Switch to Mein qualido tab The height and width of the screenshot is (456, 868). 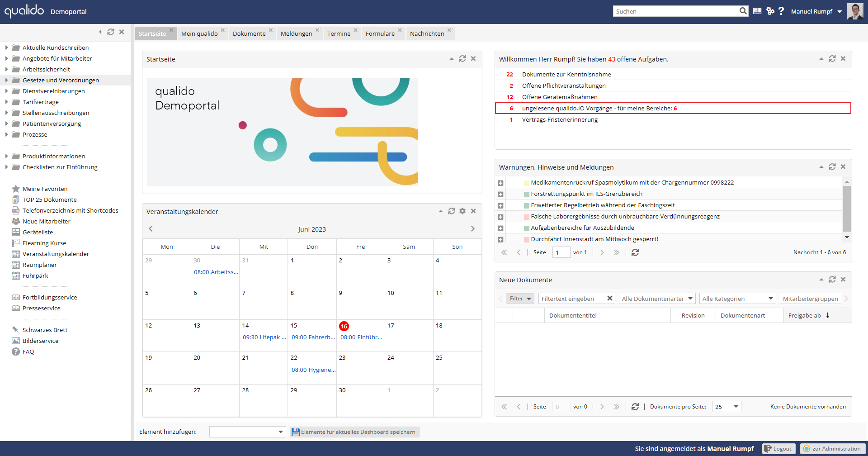199,33
